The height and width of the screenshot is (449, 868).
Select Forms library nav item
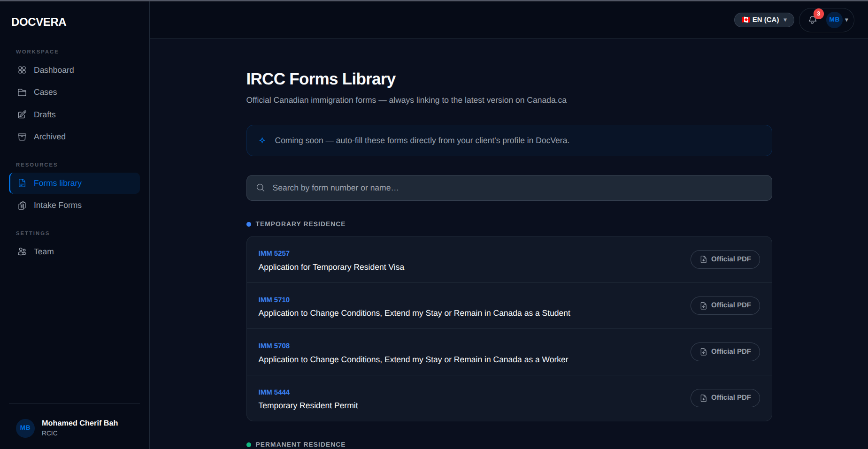tap(74, 183)
